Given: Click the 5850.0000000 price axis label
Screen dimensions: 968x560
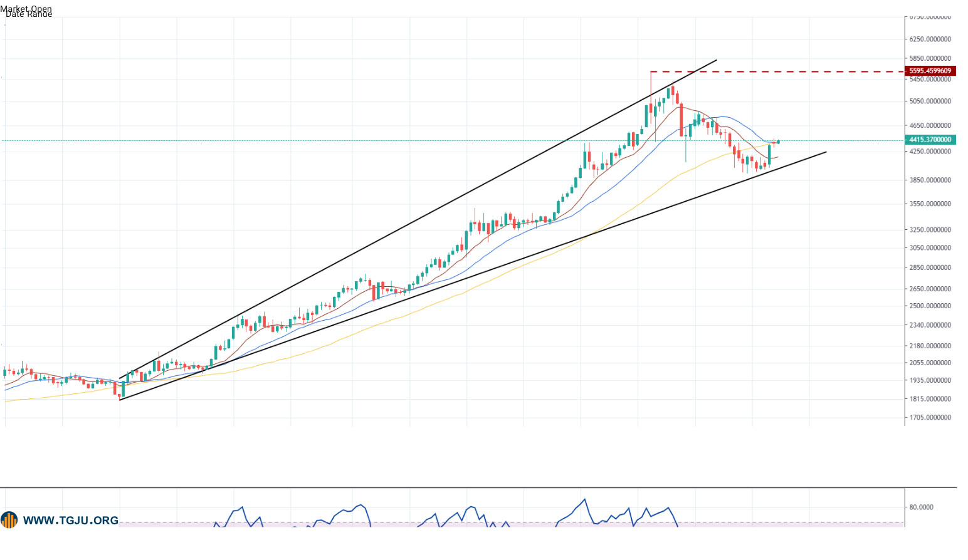Looking at the screenshot, I should pos(930,58).
